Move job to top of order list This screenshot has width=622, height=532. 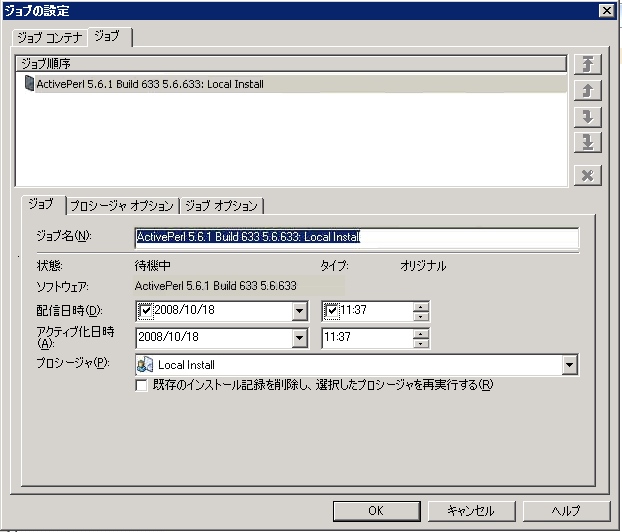pyautogui.click(x=587, y=64)
